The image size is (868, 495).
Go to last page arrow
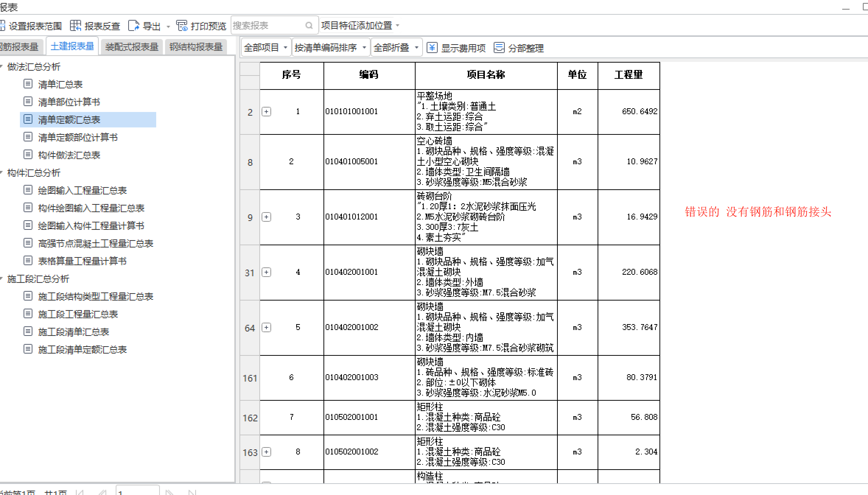click(x=192, y=492)
